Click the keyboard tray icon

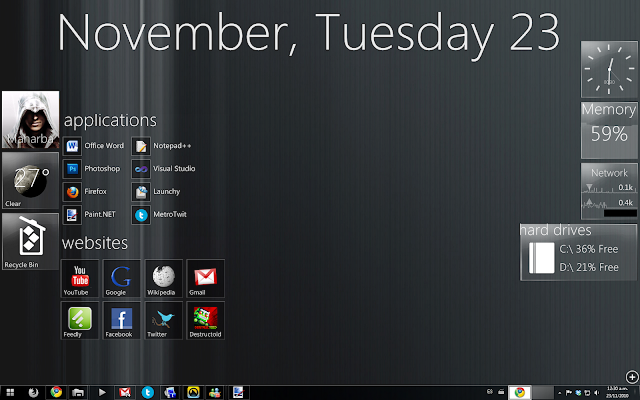tap(501, 392)
